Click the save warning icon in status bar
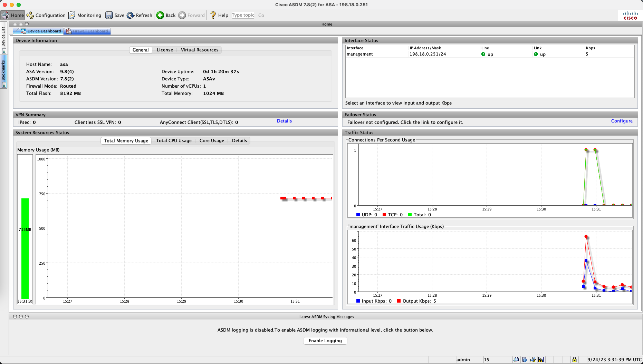The height and width of the screenshot is (364, 643). [541, 360]
